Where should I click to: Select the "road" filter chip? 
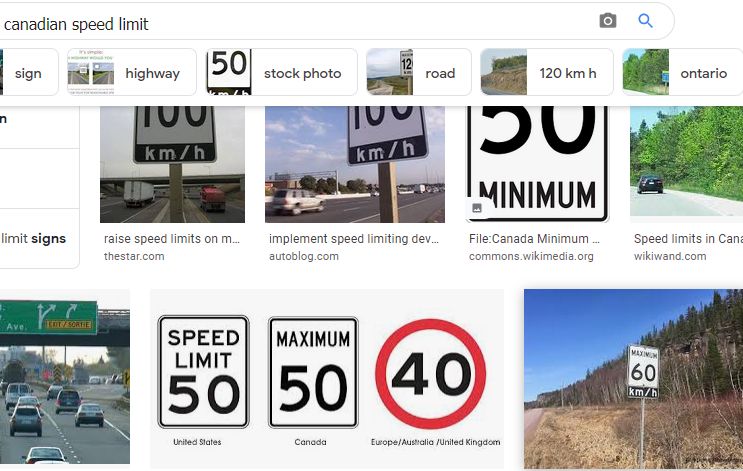pyautogui.click(x=419, y=72)
